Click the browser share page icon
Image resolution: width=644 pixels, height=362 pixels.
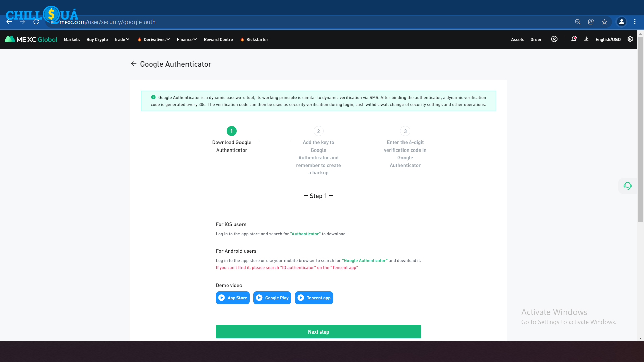[x=591, y=22]
